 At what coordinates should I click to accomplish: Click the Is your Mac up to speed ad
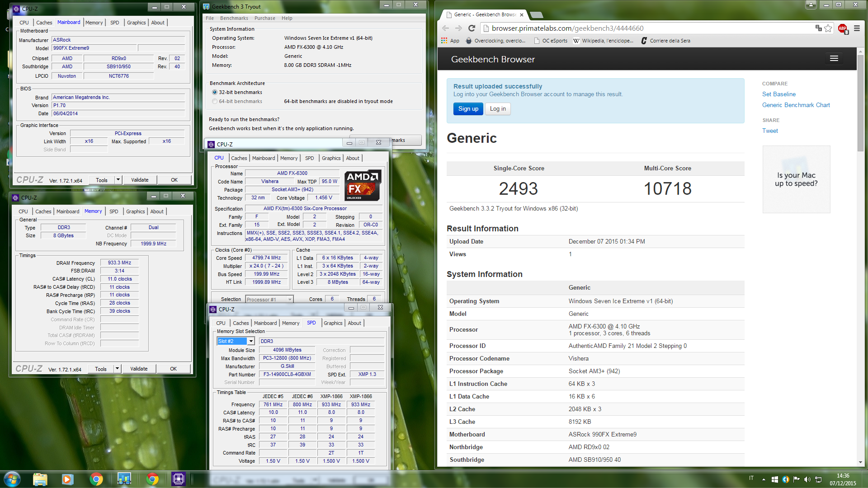796,179
